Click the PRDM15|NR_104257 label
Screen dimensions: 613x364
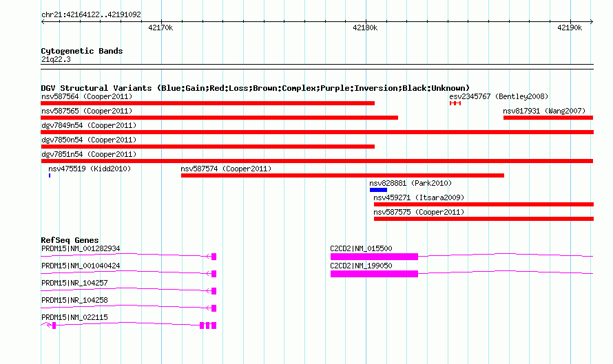[x=74, y=283]
